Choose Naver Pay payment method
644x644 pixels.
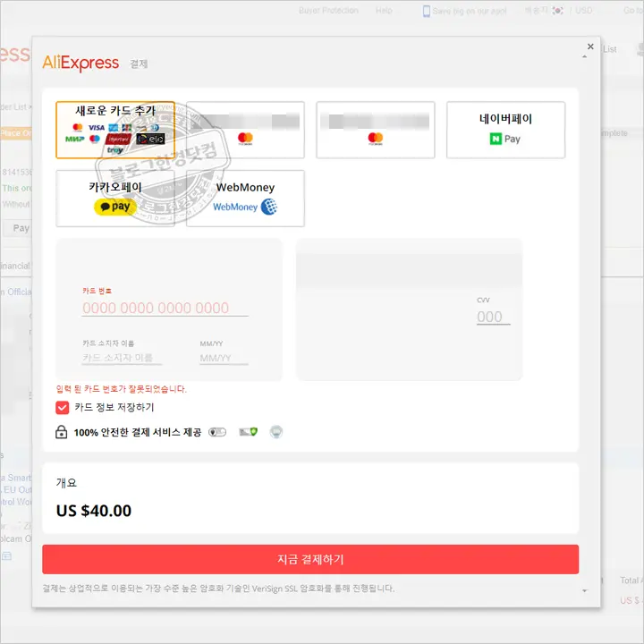pyautogui.click(x=505, y=130)
